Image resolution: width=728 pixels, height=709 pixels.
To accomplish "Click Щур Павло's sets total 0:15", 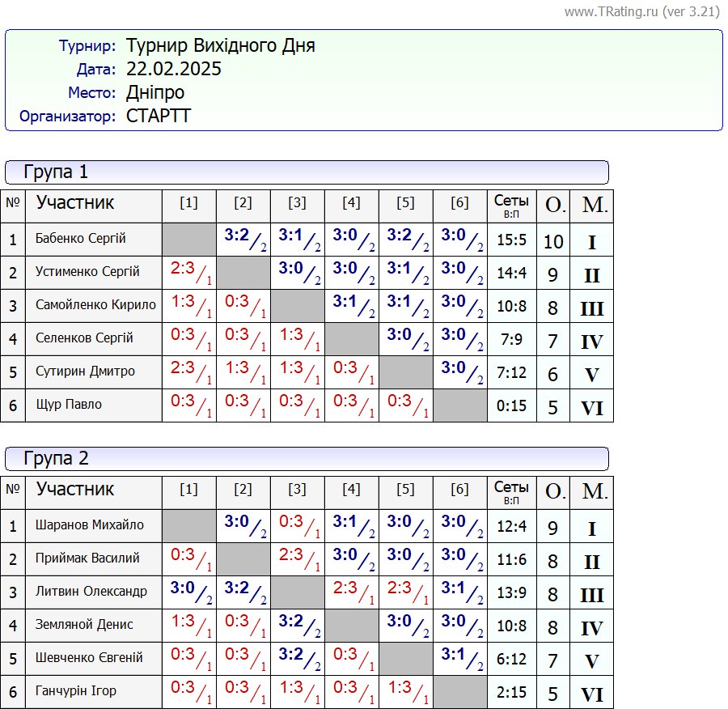I will coord(511,405).
